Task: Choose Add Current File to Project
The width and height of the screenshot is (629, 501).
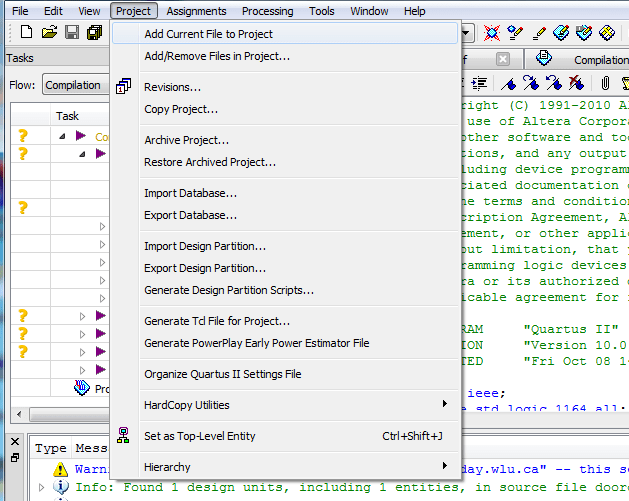Action: pyautogui.click(x=285, y=34)
